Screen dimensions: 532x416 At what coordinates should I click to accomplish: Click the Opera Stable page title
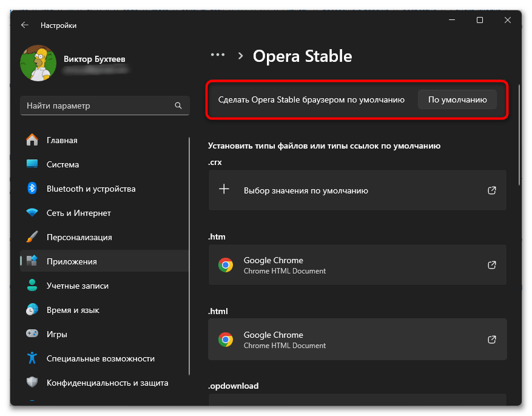302,56
